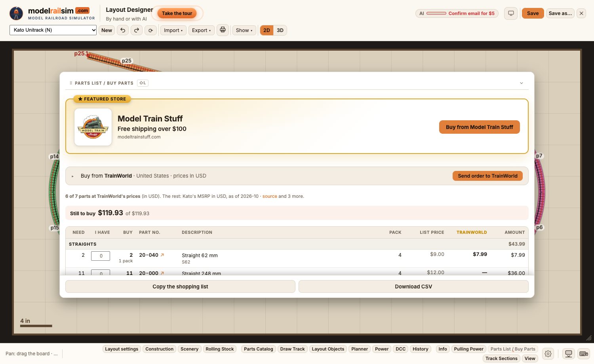The height and width of the screenshot is (364, 594).
Task: Click the dock icon next to Parts List title
Action: (143, 83)
